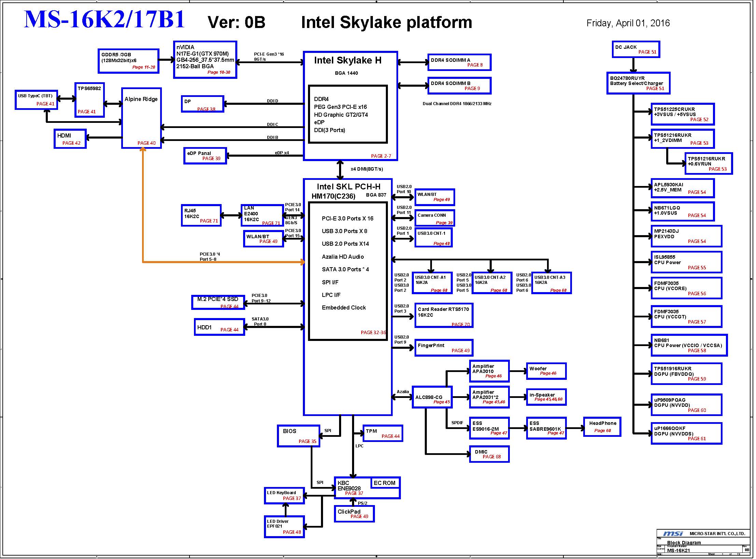Image resolution: width=756 pixels, height=559 pixels.
Task: Click the "Woofer" block
Action: coord(546,371)
